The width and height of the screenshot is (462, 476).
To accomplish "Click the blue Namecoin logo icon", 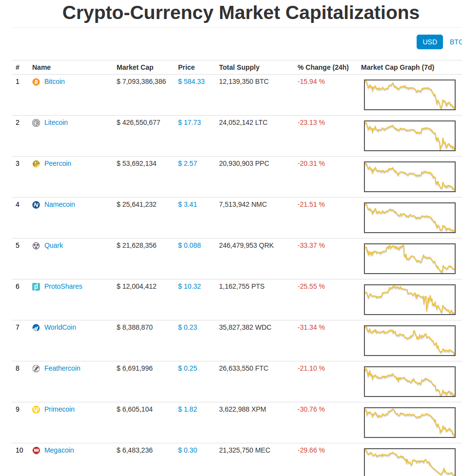I will (x=36, y=205).
